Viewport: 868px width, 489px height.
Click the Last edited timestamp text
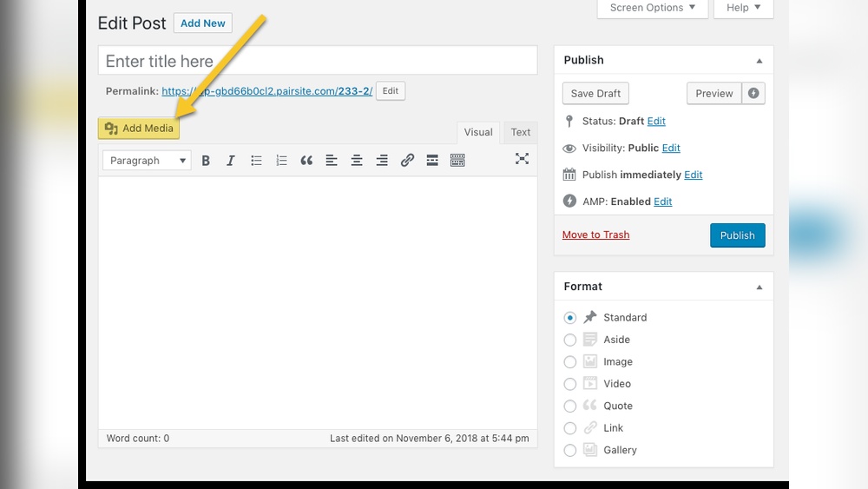point(429,438)
